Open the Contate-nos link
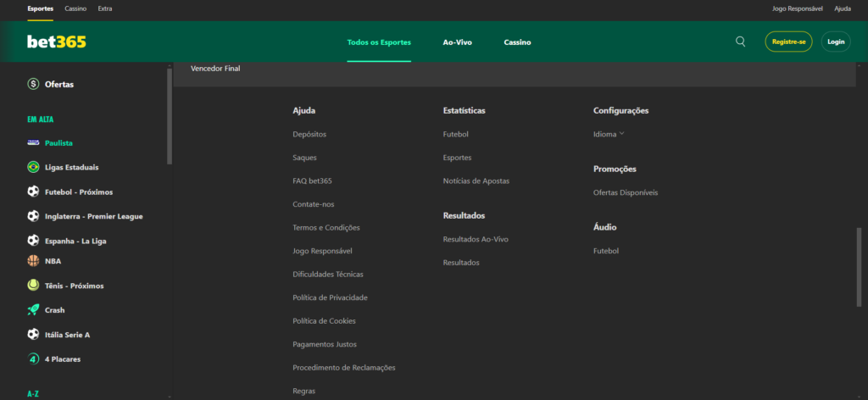 point(314,204)
